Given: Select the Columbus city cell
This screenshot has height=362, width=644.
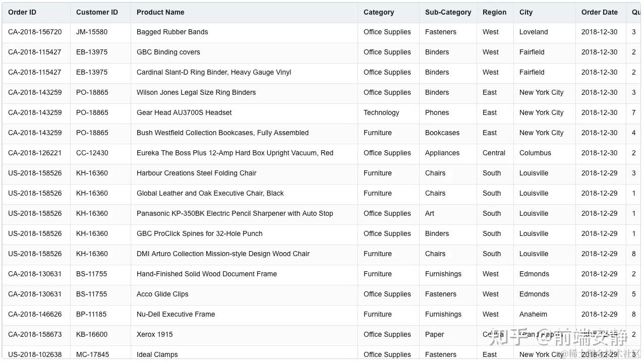Looking at the screenshot, I should pyautogui.click(x=535, y=153).
